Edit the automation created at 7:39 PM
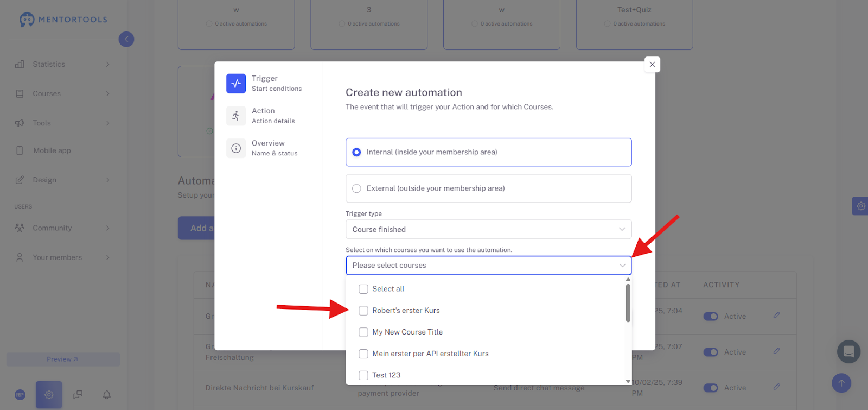The image size is (868, 410). [777, 387]
